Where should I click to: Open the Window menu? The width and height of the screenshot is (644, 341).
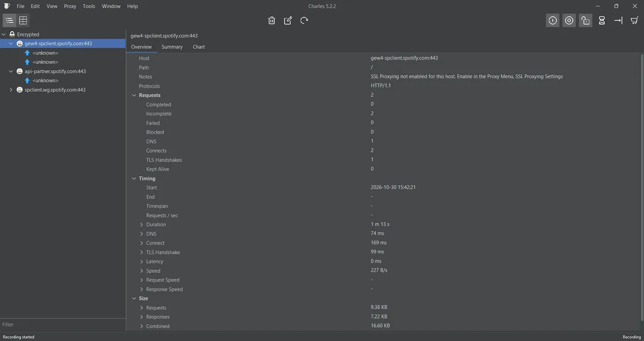coord(111,6)
